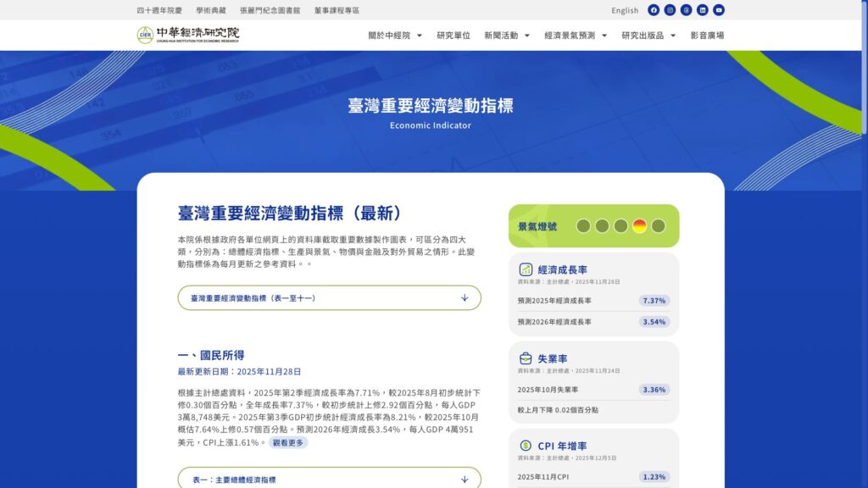Viewport: 868px width, 488px height.
Task: Expand 表一：主要總體經濟指標 section
Action: [x=329, y=480]
